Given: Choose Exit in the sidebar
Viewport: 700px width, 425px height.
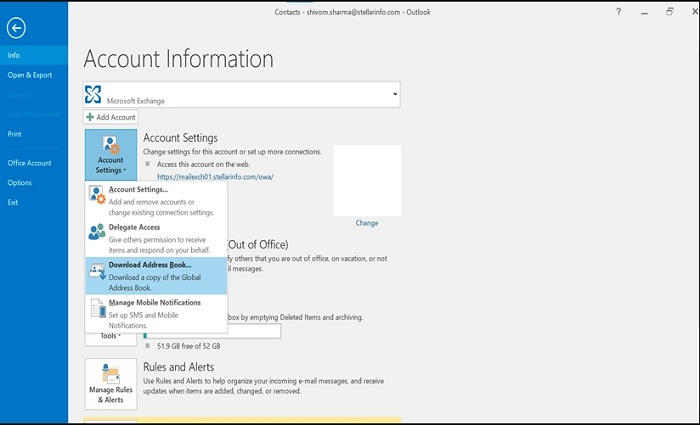Looking at the screenshot, I should [13, 202].
